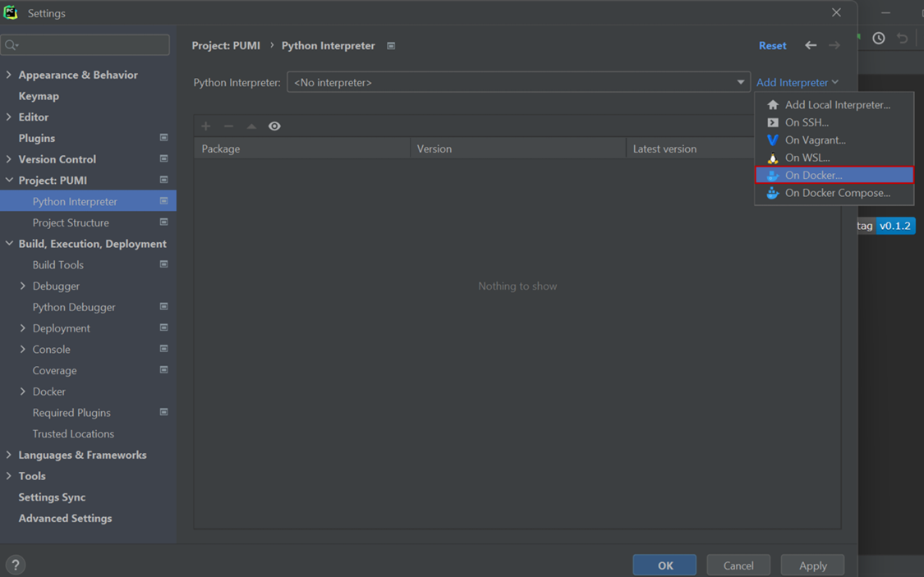Choose Add Local Interpreter... menu entry
924x577 pixels.
[x=834, y=105]
